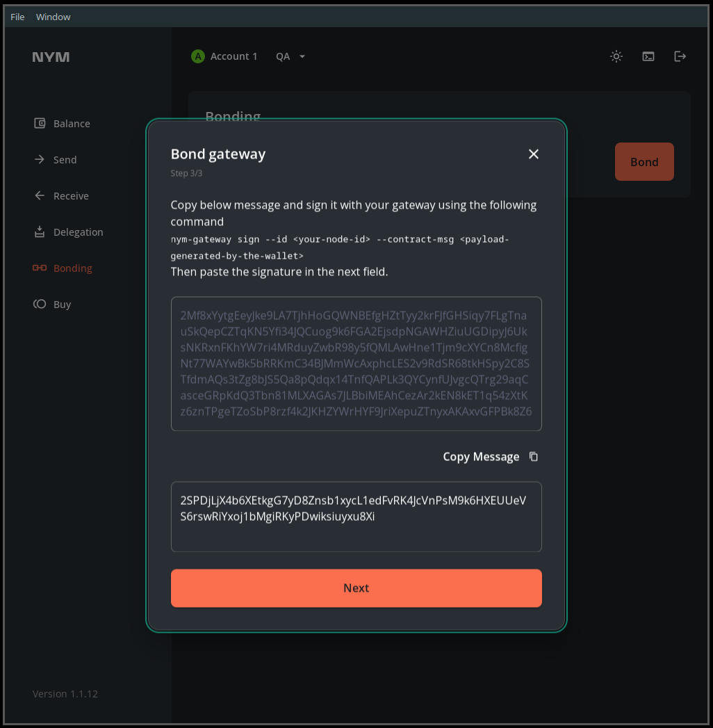The width and height of the screenshot is (713, 728).
Task: Toggle light/dark theme sun icon
Action: (616, 57)
